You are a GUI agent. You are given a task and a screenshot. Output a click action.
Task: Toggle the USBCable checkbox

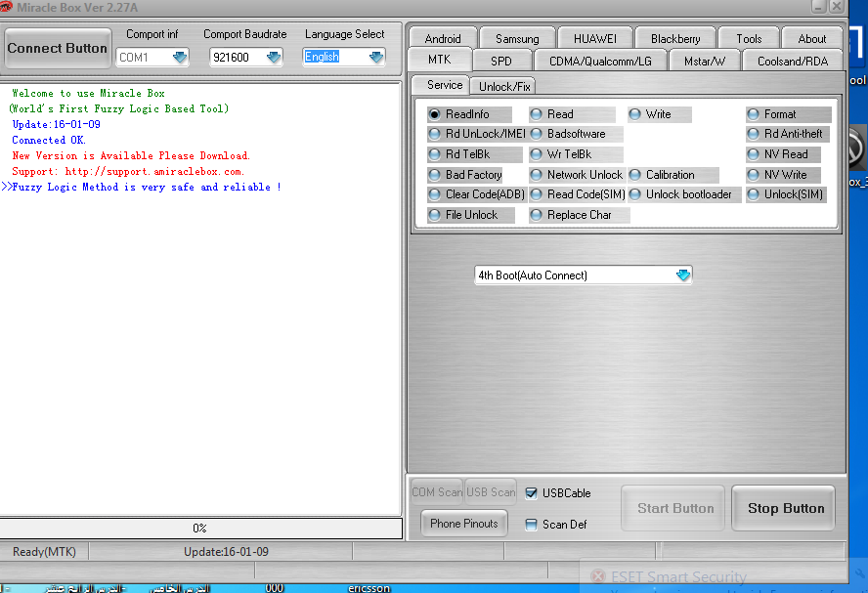pos(531,493)
